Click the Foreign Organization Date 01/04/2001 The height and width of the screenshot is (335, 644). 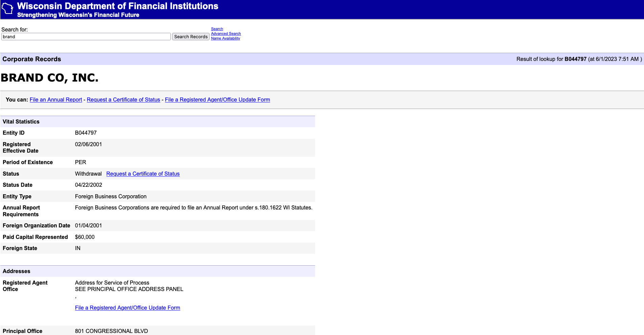89,225
